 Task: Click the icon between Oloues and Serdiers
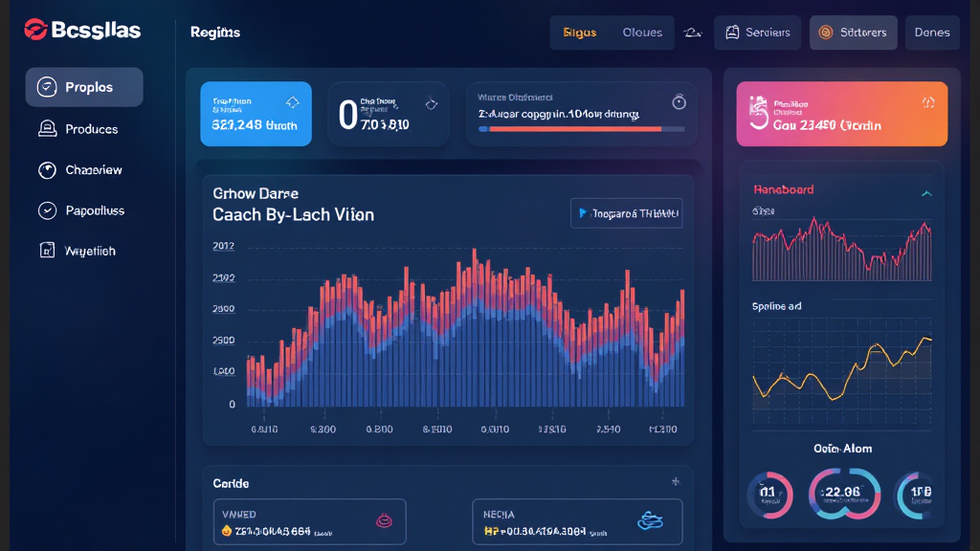click(692, 33)
